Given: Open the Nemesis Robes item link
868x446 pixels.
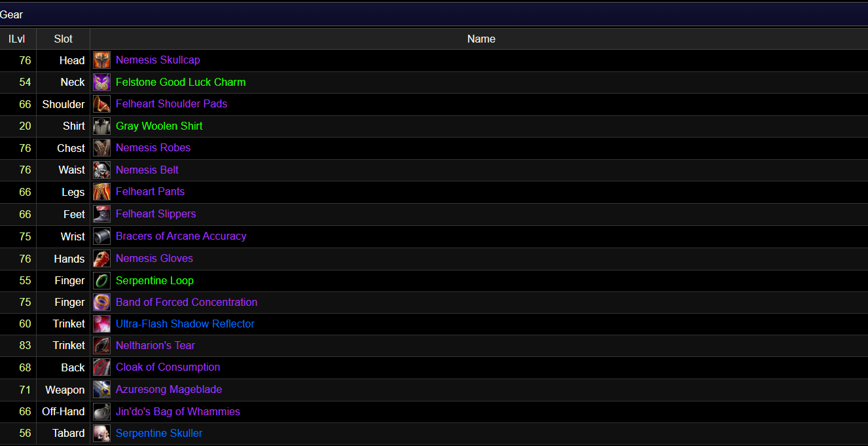Looking at the screenshot, I should tap(153, 148).
